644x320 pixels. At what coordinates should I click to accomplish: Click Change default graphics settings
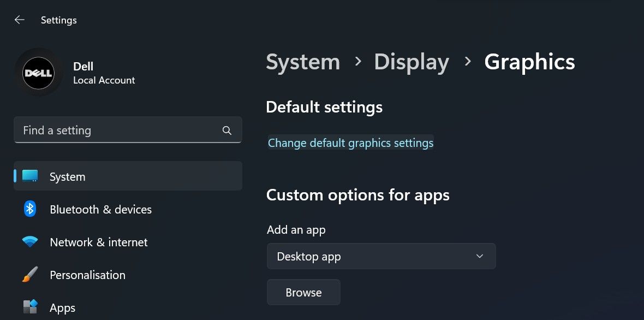pos(350,143)
